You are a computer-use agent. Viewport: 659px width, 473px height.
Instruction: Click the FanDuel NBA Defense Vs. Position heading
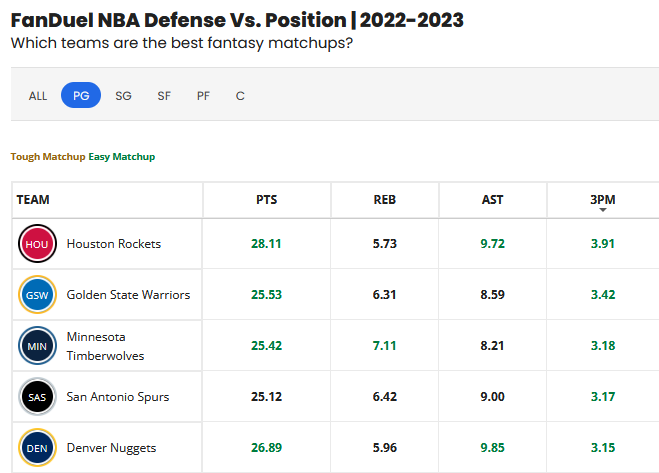pyautogui.click(x=237, y=20)
